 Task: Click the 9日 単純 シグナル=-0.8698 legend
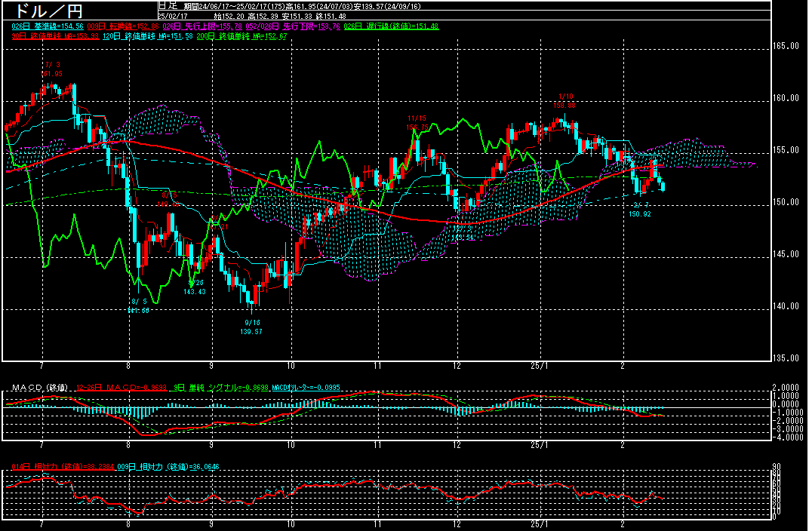[x=221, y=388]
